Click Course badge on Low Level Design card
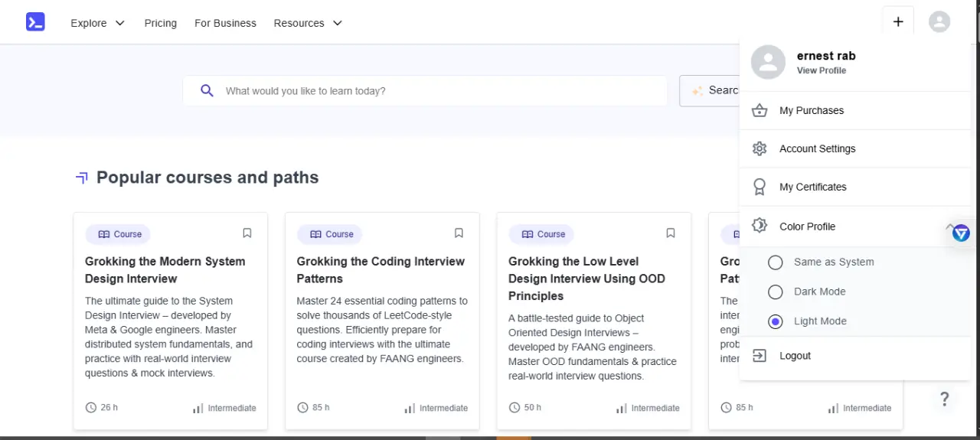Image resolution: width=980 pixels, height=440 pixels. 541,234
